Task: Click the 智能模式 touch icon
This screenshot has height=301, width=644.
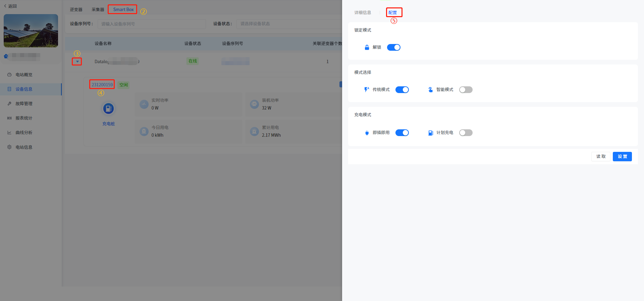Action: 431,90
